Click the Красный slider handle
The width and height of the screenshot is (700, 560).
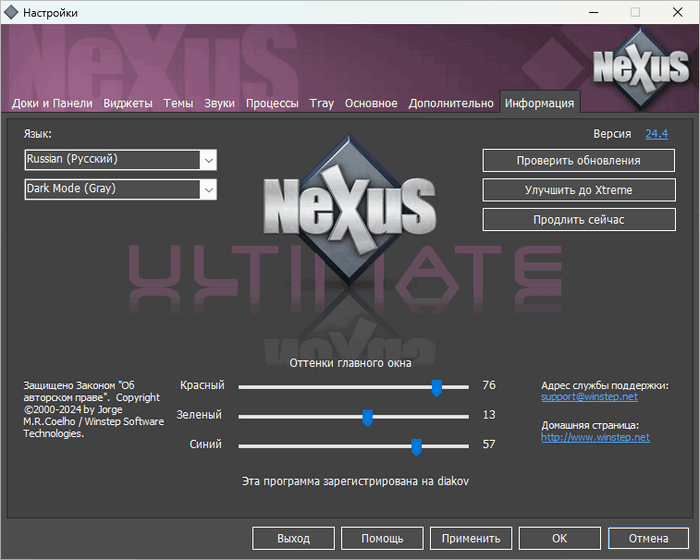coord(437,387)
